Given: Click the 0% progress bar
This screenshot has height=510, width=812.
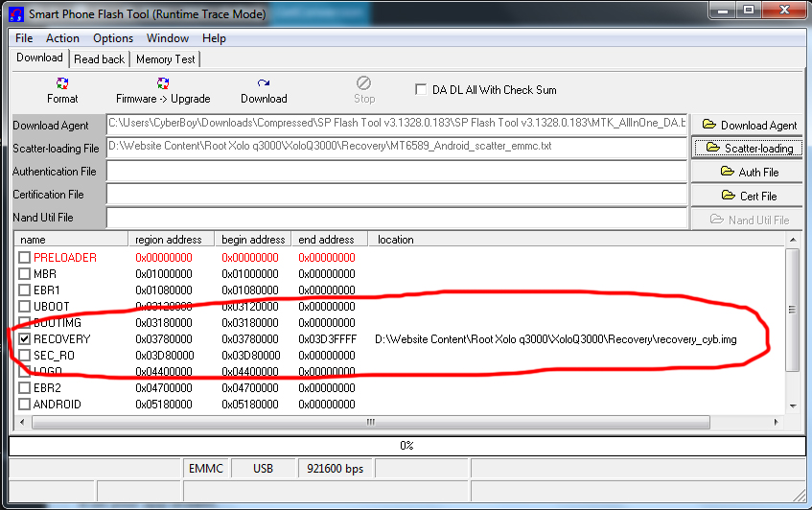Looking at the screenshot, I should tap(407, 446).
